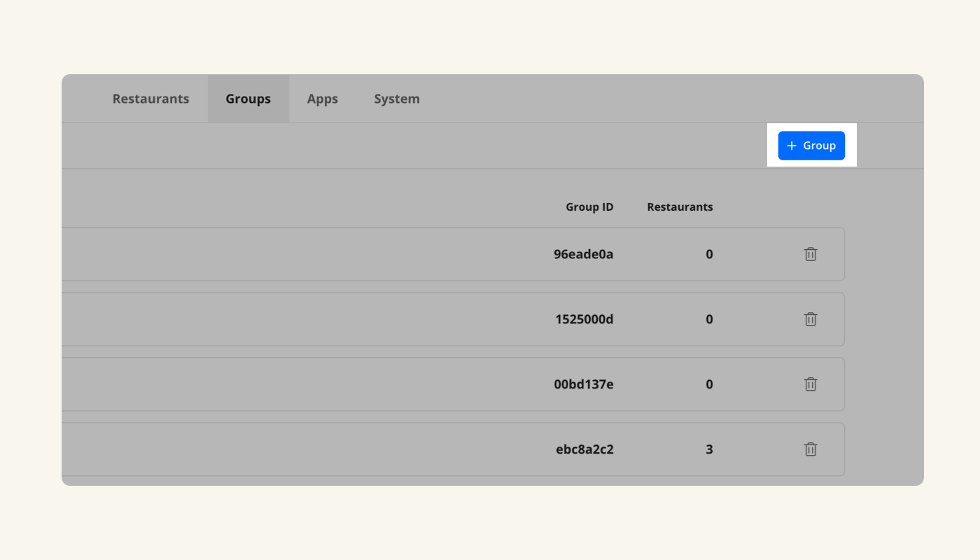Select the Groups tab
The height and width of the screenshot is (560, 980).
coord(248,99)
